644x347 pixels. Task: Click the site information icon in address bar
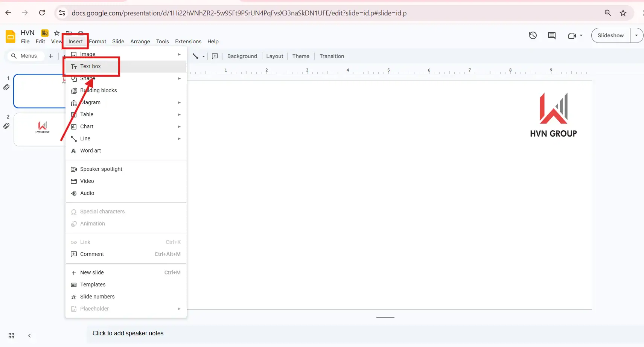pos(62,12)
